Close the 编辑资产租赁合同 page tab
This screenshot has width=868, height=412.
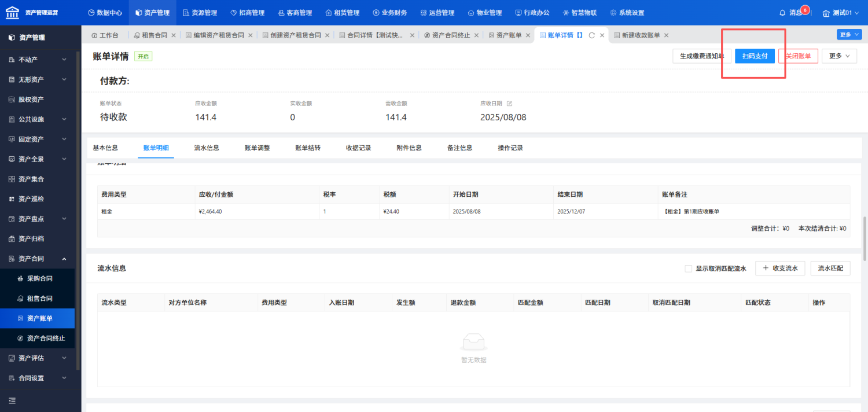251,35
